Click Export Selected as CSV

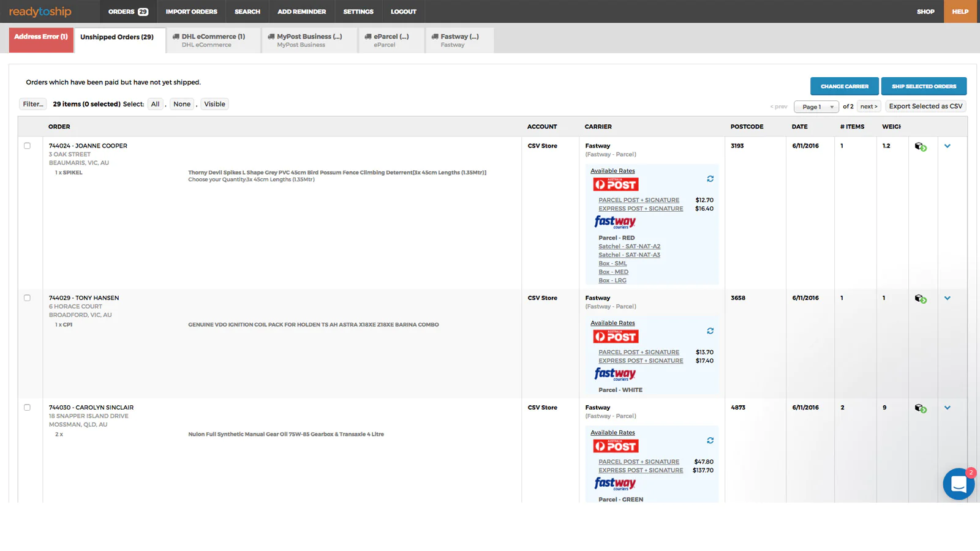point(925,107)
